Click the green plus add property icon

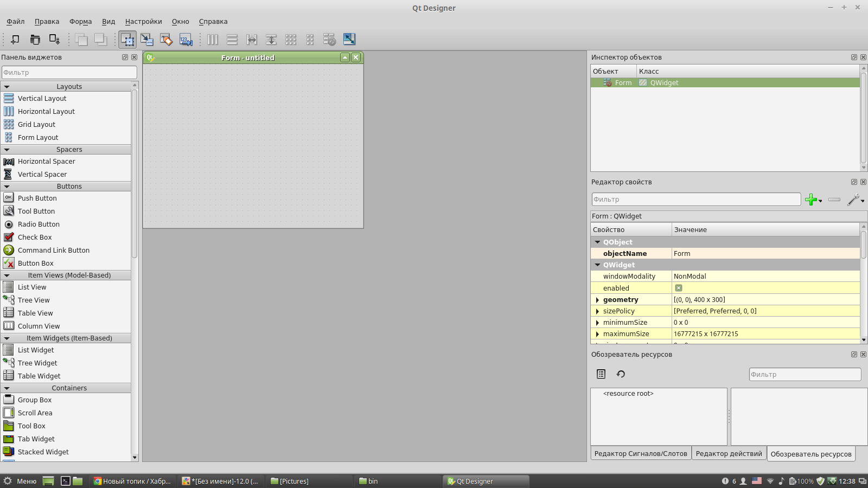tap(812, 200)
